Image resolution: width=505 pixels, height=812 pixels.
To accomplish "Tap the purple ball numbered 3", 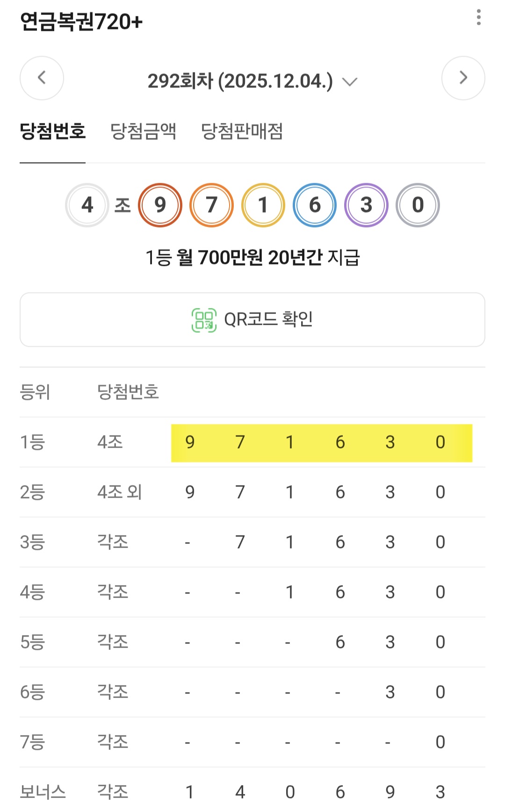I will (366, 205).
